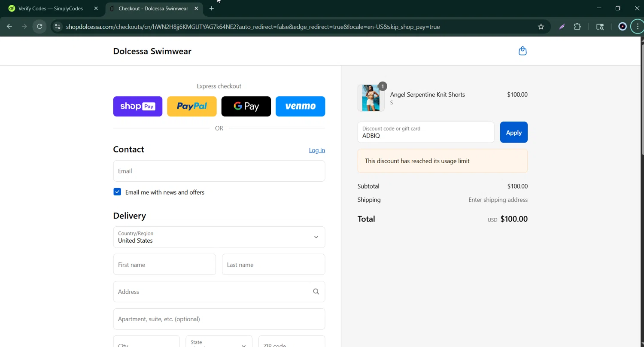644x347 pixels.
Task: Restore down the browser window
Action: [618, 8]
